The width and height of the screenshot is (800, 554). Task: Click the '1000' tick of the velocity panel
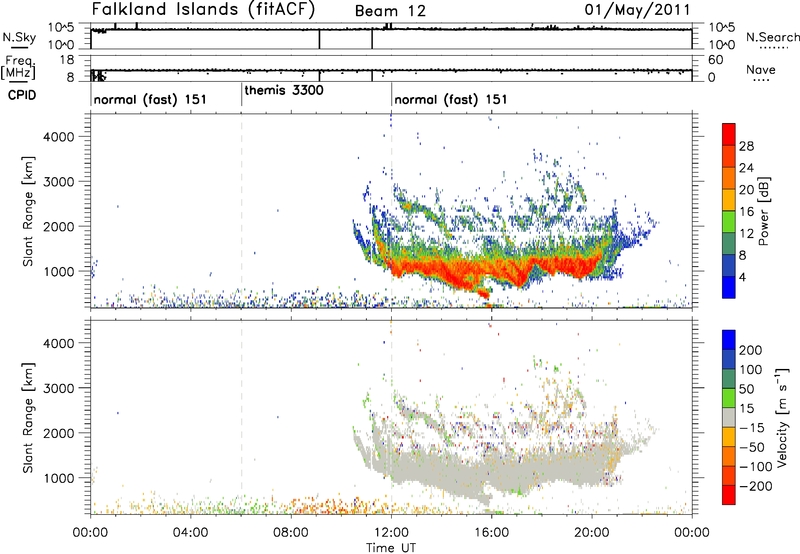tap(59, 478)
